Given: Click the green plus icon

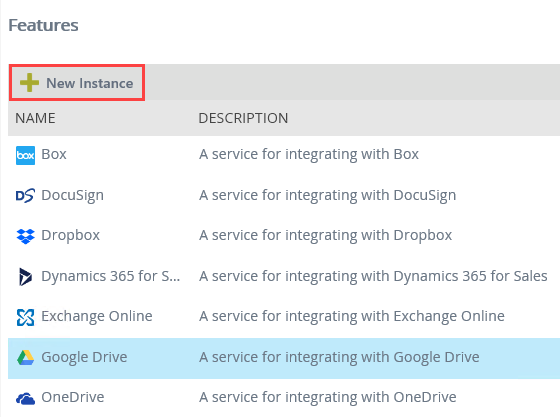Looking at the screenshot, I should [x=29, y=83].
